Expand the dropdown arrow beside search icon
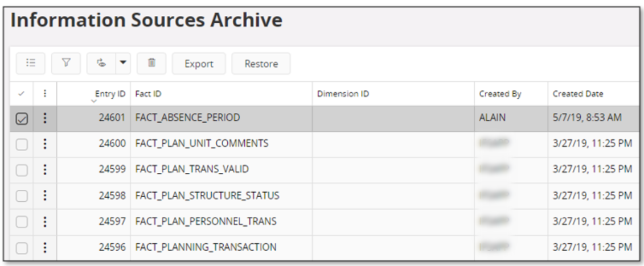644x266 pixels. coord(123,63)
